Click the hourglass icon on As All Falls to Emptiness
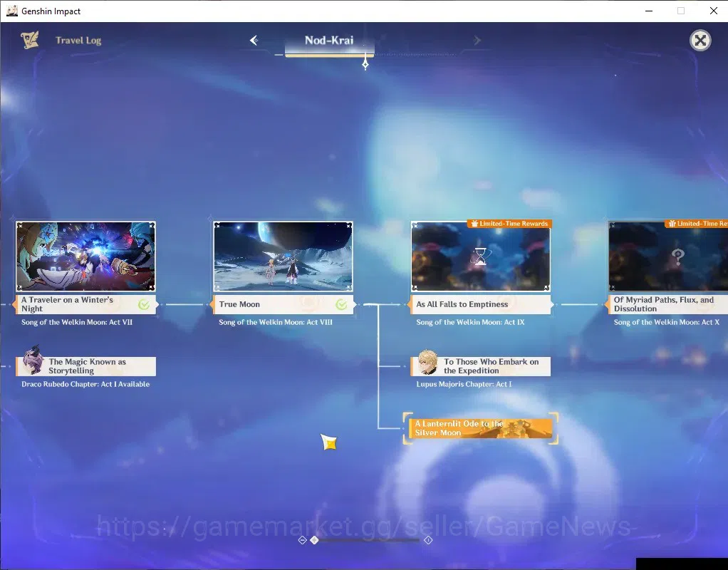This screenshot has height=570, width=728. 481,256
